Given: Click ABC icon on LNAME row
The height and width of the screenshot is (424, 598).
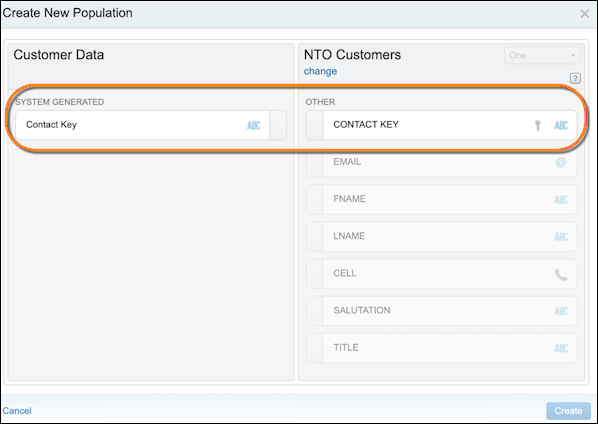Looking at the screenshot, I should tap(561, 237).
